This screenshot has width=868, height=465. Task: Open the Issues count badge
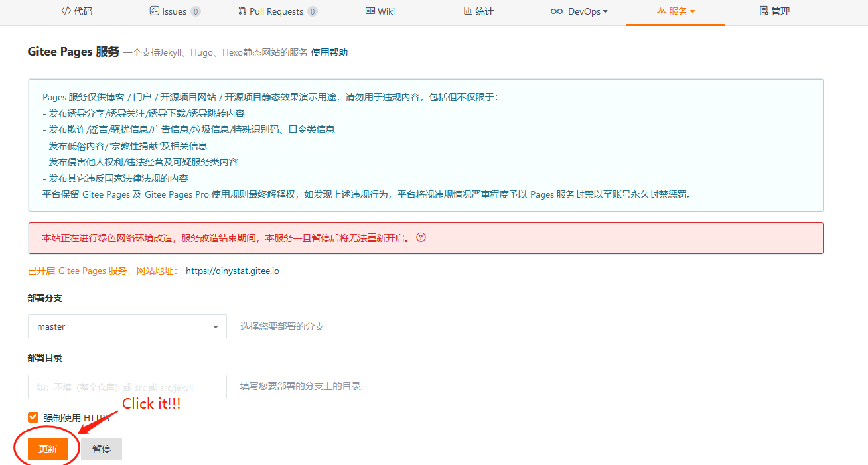pos(196,11)
